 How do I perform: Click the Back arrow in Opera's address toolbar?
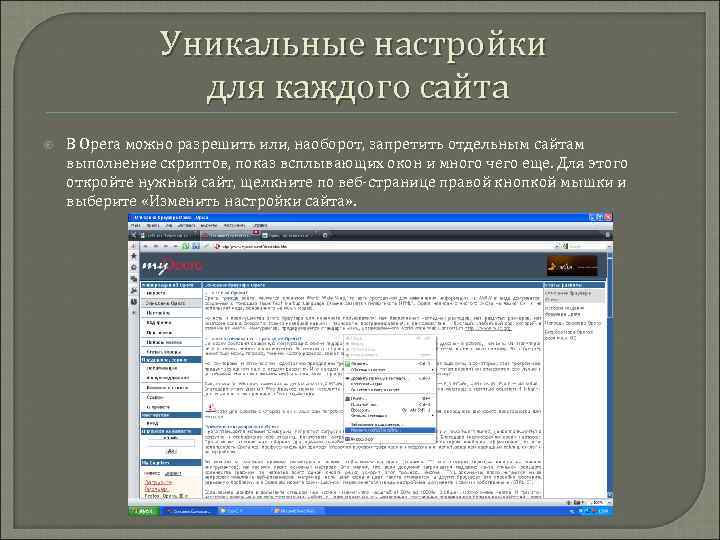coord(146,246)
